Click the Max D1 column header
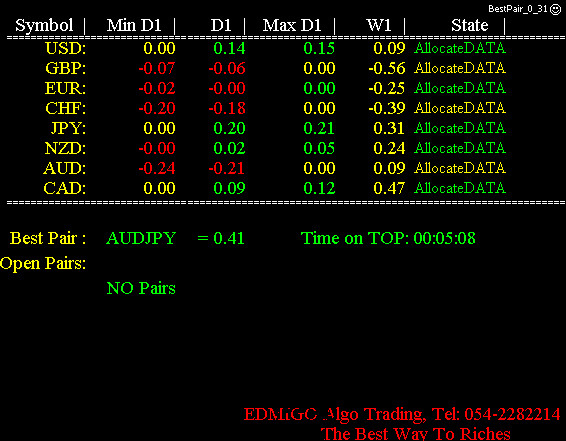The image size is (566, 441). (292, 26)
